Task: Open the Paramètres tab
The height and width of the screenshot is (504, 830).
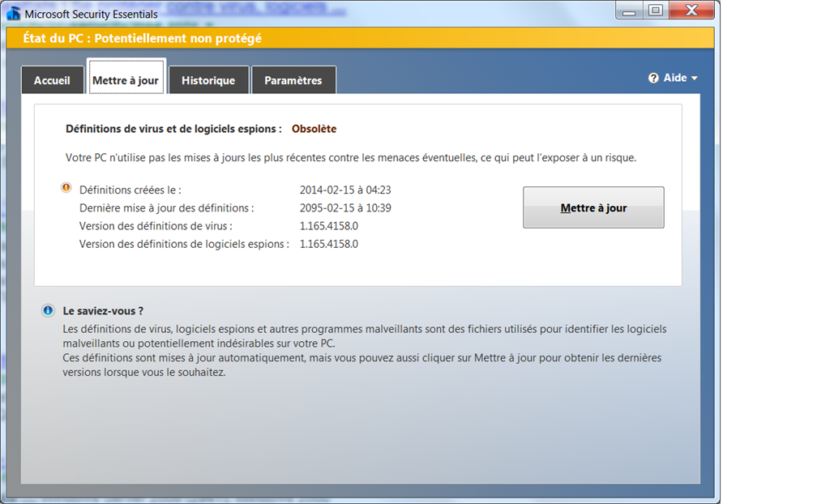Action: tap(293, 80)
